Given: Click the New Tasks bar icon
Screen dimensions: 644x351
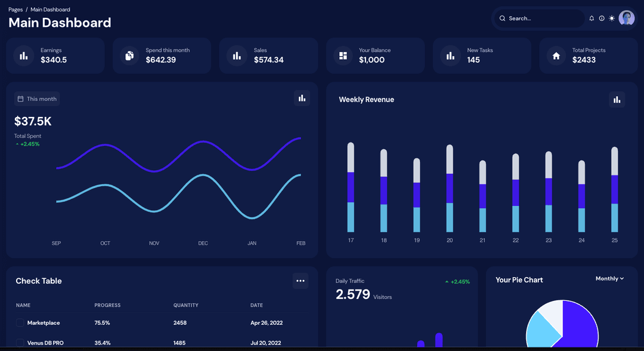Looking at the screenshot, I should pos(450,56).
